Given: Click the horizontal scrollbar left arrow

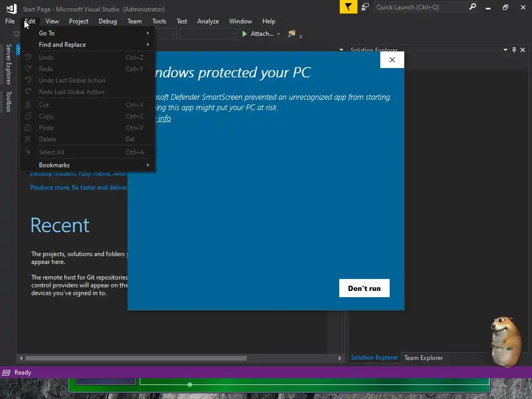Looking at the screenshot, I should [x=21, y=358].
